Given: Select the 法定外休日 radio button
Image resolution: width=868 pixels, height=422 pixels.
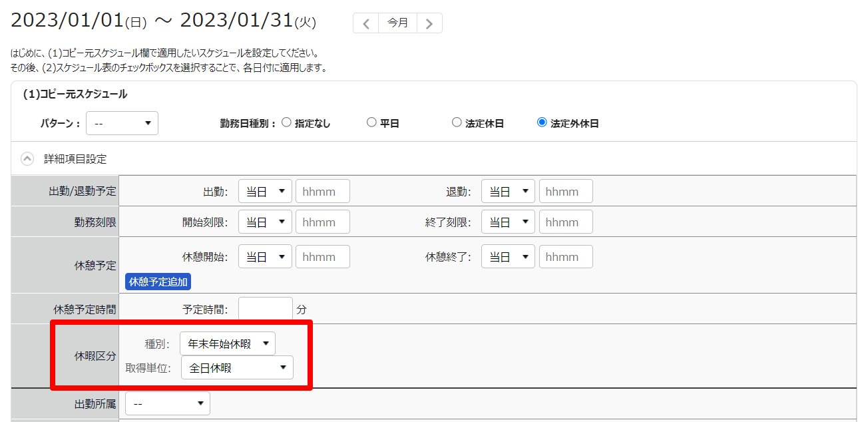Looking at the screenshot, I should [542, 122].
